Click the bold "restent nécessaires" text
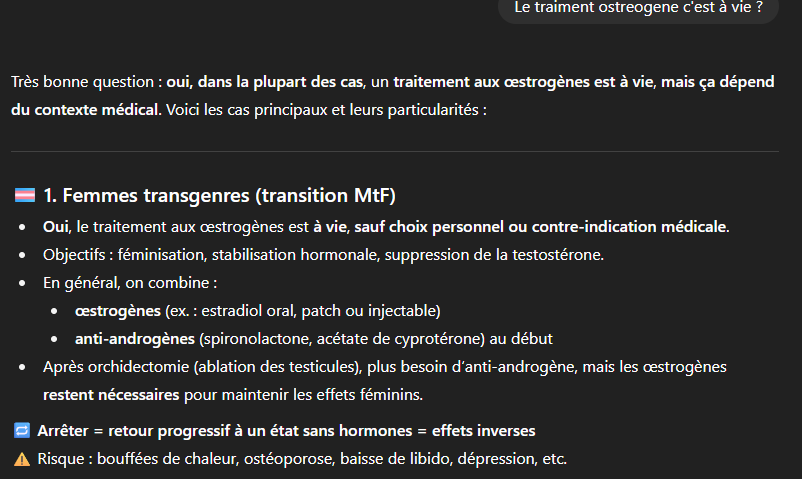Screen dimensions: 802x479 point(111,395)
